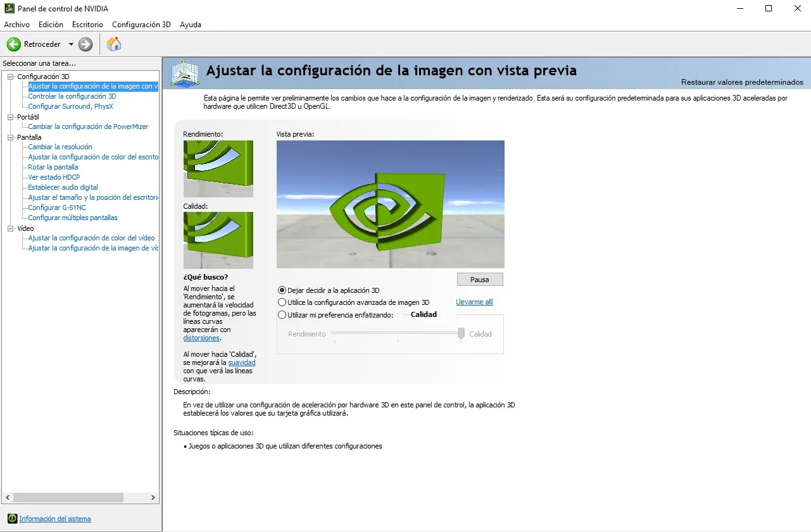This screenshot has height=532, width=811.
Task: Open the Archivo menu
Action: (x=17, y=25)
